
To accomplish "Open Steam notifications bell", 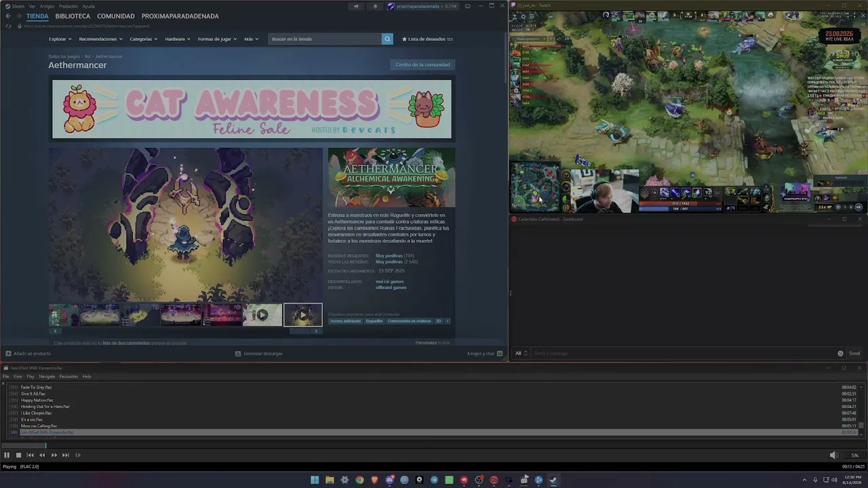I will click(x=375, y=6).
